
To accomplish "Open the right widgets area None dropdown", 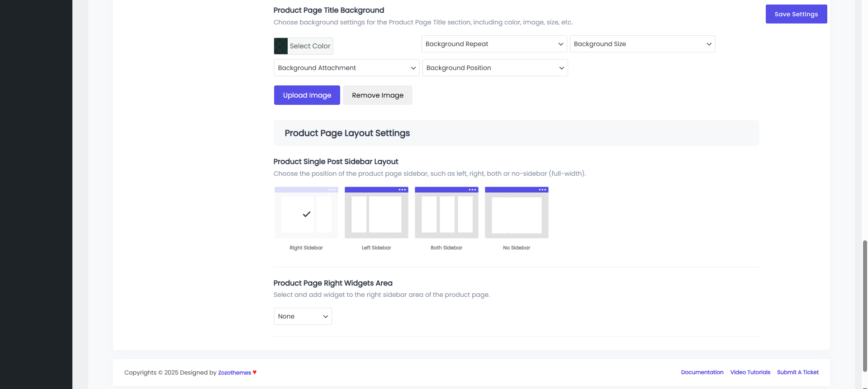I will [303, 316].
